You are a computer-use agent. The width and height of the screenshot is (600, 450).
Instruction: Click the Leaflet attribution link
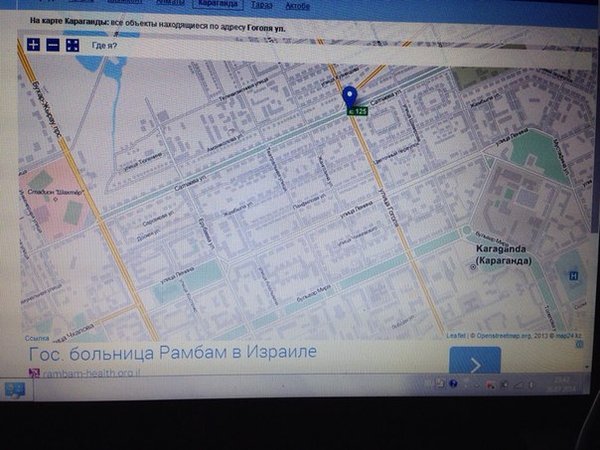coord(455,335)
